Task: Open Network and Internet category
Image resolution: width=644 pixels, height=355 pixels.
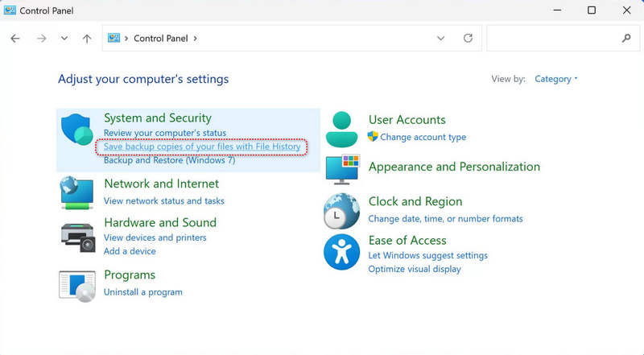Action: [162, 184]
